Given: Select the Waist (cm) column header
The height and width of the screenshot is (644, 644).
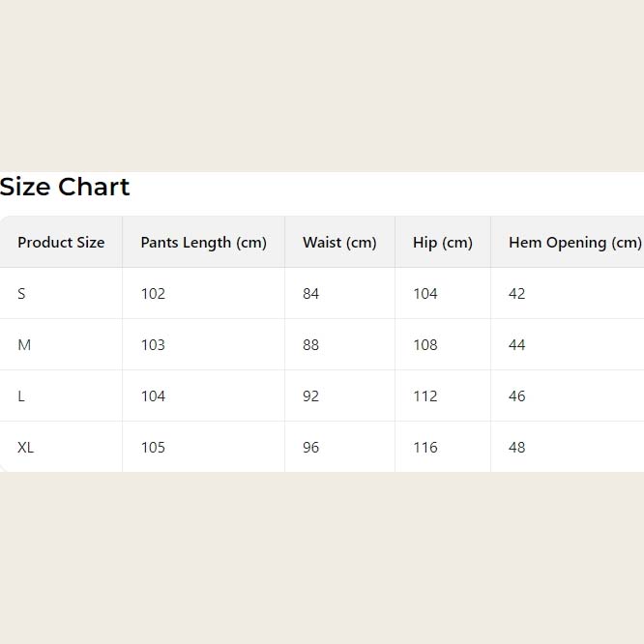Looking at the screenshot, I should tap(339, 243).
